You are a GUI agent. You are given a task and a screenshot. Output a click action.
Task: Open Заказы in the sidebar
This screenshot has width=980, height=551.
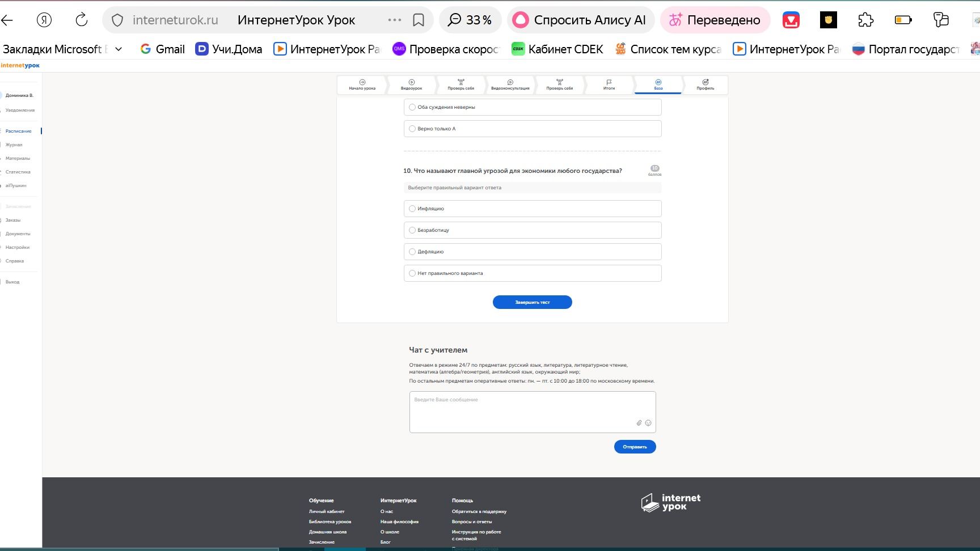pos(13,220)
